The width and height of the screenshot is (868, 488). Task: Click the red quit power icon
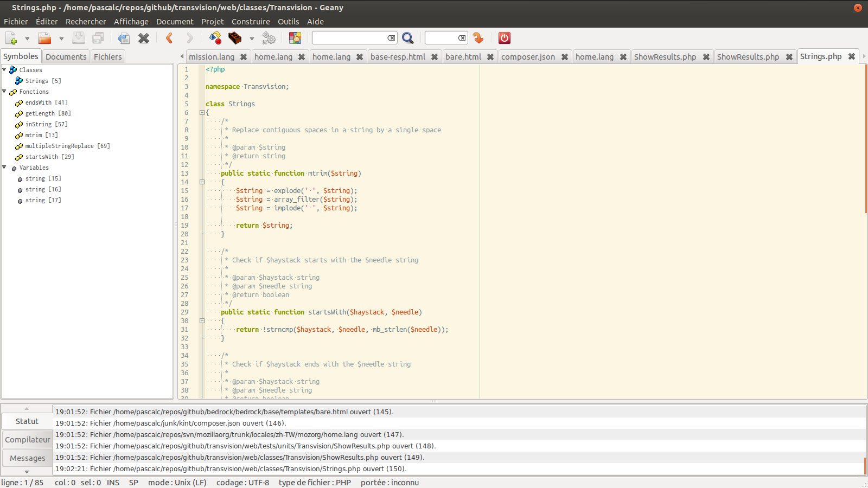(505, 38)
